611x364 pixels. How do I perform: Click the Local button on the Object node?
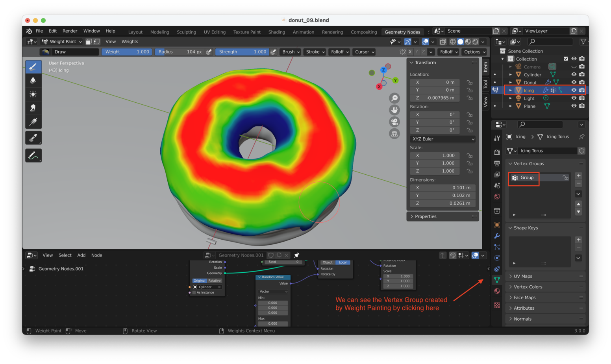pyautogui.click(x=342, y=262)
